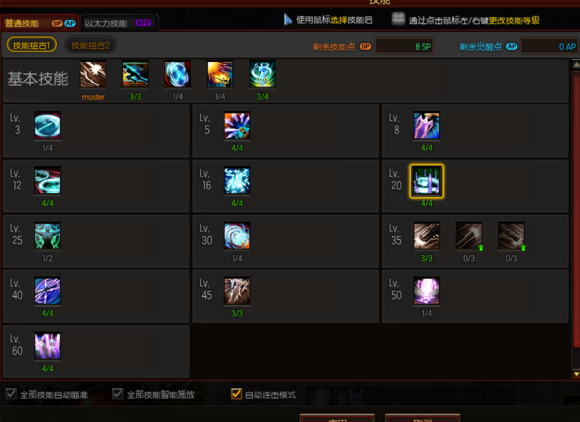Click the scrollbar down arrow
This screenshot has height=422, width=580.
point(576,374)
